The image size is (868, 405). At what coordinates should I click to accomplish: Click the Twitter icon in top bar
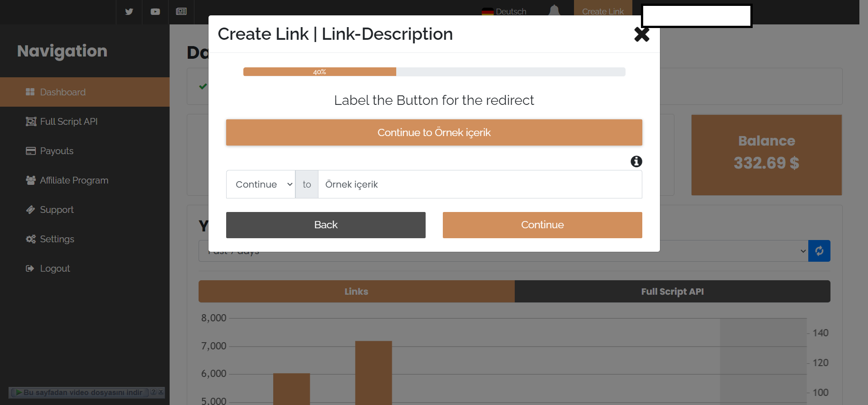click(129, 12)
